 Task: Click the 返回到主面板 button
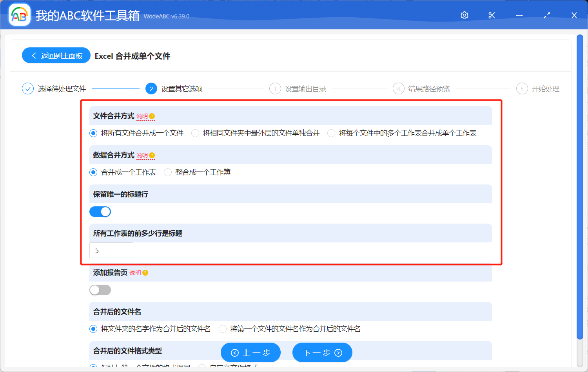coord(56,55)
